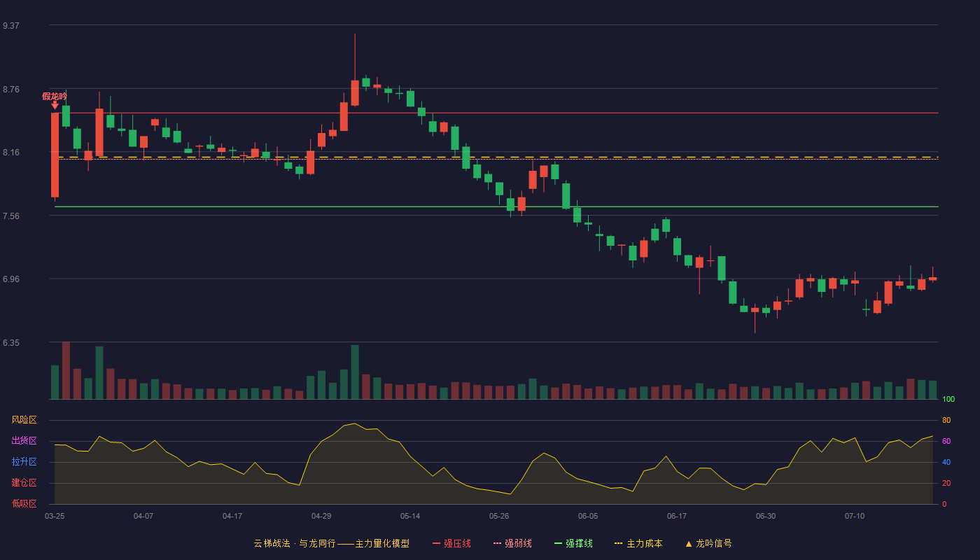Click the tallest candlestick with the long upper wick

click(355, 70)
